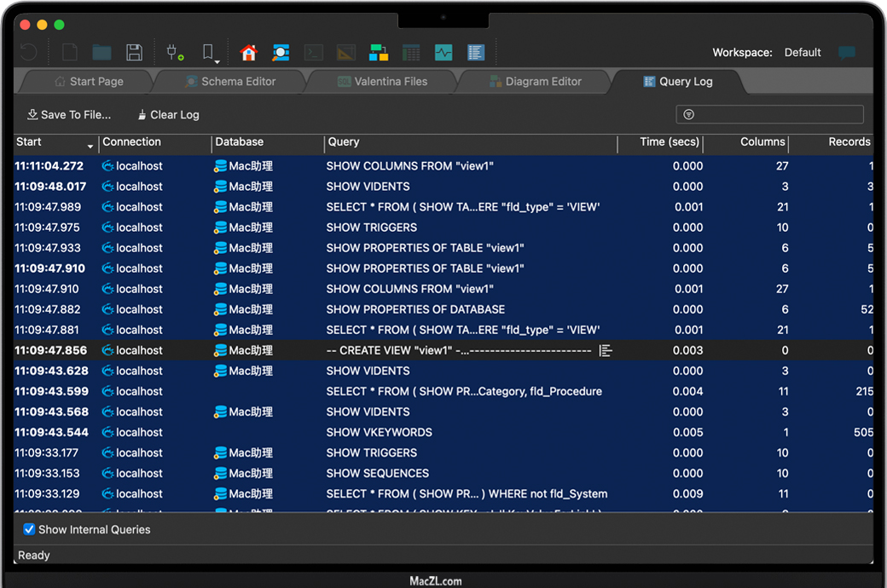Click the server monitor pulse icon
This screenshot has width=887, height=588.
pos(443,53)
